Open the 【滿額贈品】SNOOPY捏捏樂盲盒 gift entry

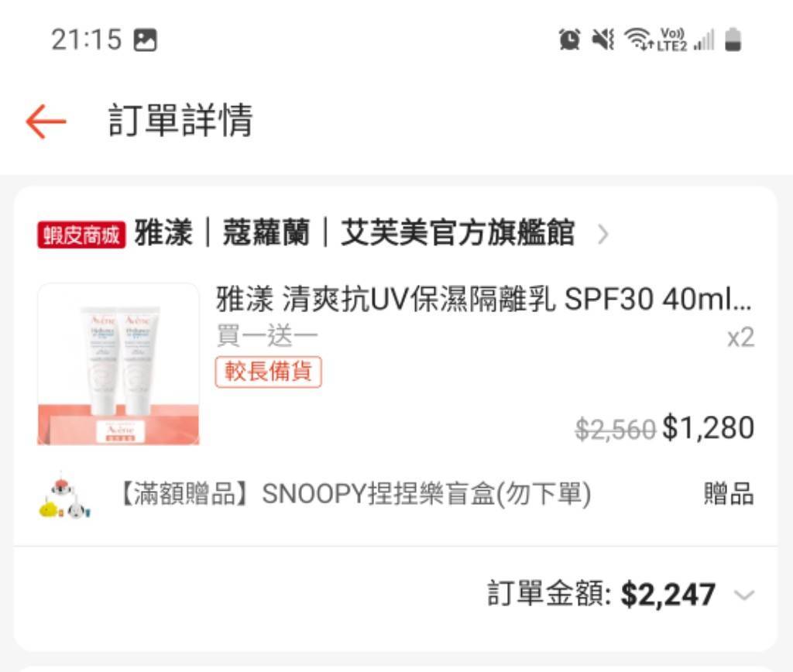point(354,494)
